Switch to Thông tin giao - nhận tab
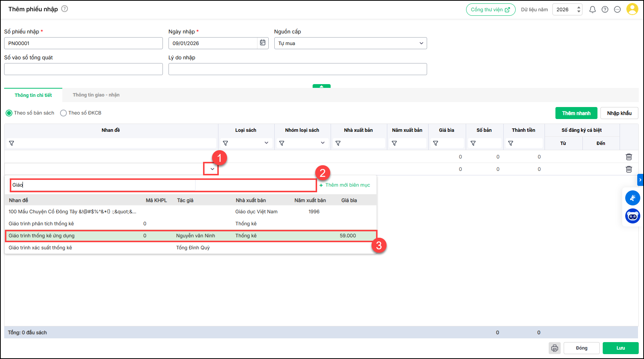The image size is (644, 359). pos(96,95)
